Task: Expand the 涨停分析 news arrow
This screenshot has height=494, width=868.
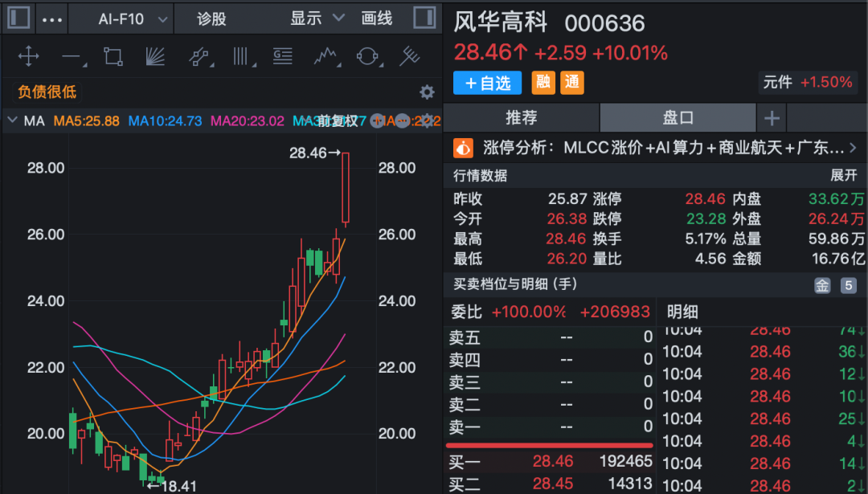Action: 853,148
